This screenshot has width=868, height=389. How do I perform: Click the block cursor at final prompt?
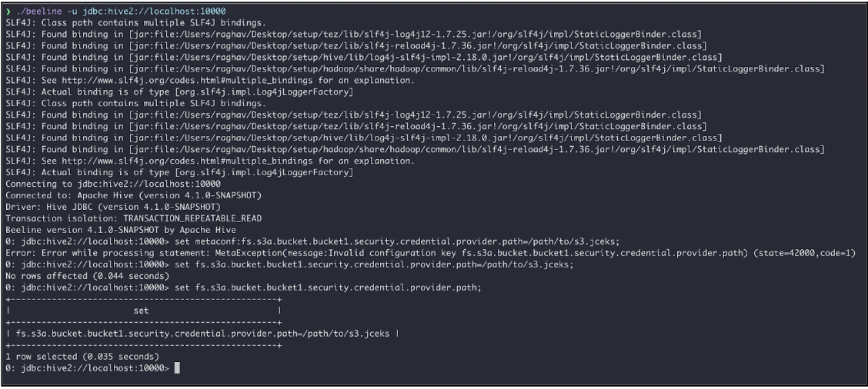pyautogui.click(x=177, y=368)
